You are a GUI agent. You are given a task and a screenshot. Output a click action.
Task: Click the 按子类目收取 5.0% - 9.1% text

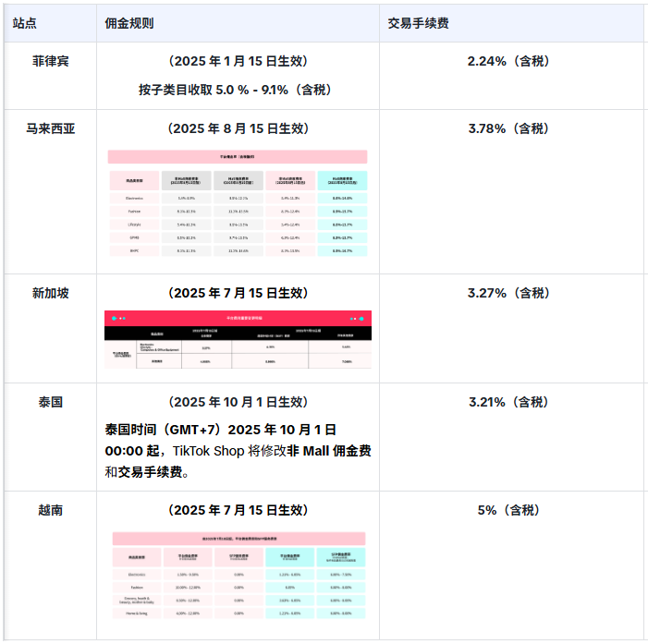tap(237, 91)
